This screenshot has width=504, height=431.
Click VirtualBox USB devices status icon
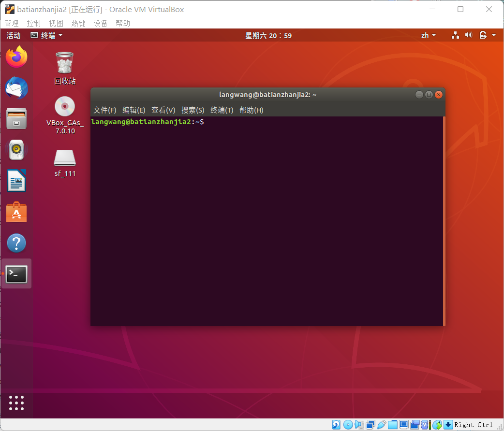pyautogui.click(x=381, y=425)
